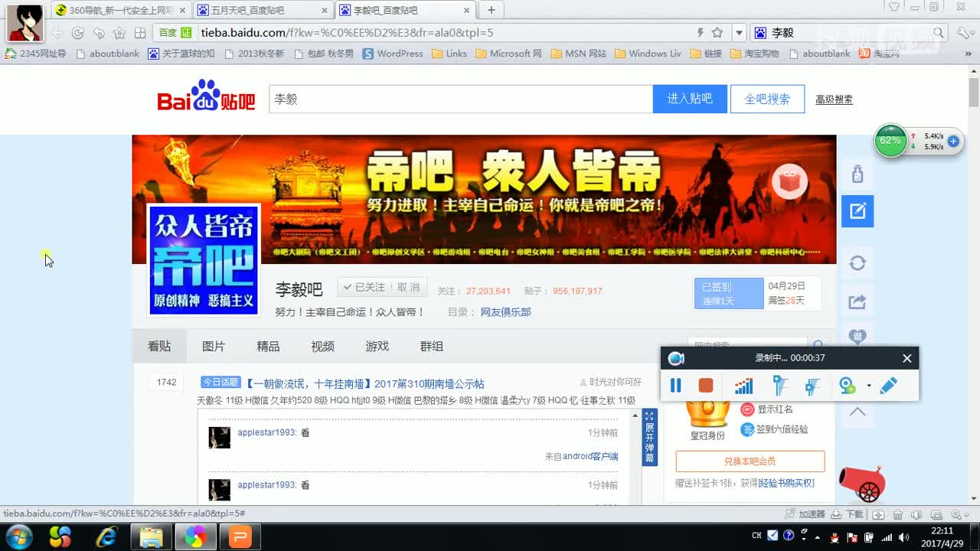Select the 图片 tab
This screenshot has height=551, width=980.
point(214,346)
